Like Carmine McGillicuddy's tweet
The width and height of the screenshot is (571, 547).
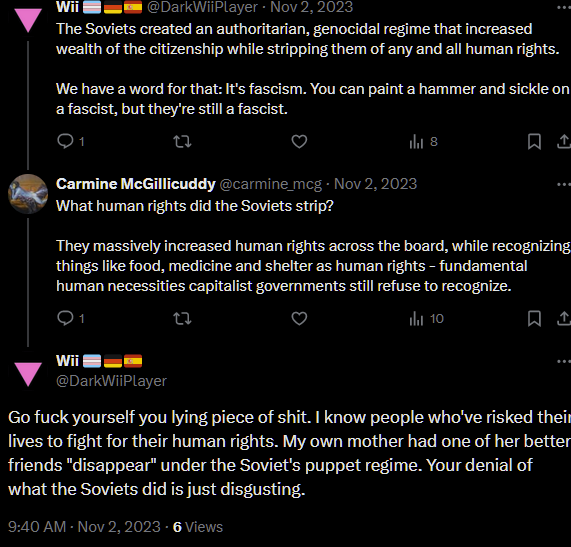(299, 319)
